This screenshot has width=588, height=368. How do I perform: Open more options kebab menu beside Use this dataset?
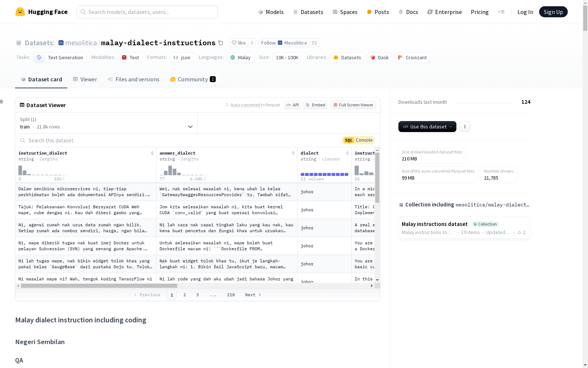point(465,127)
